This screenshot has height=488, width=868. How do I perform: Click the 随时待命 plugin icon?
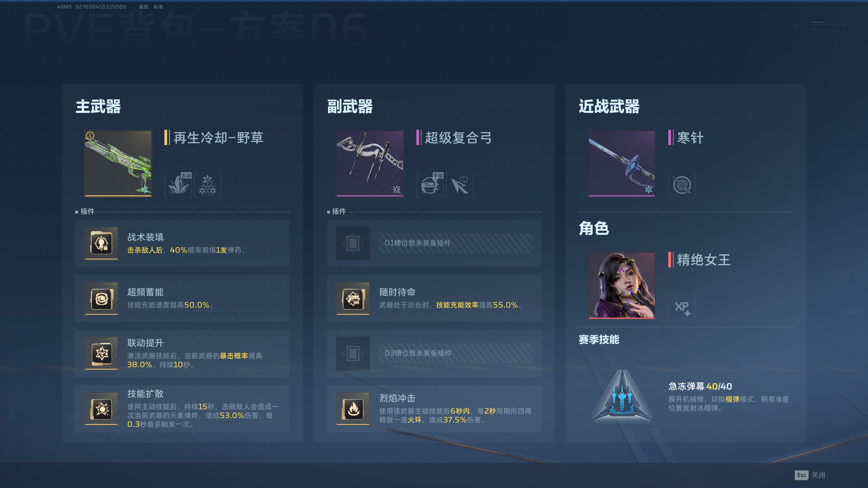click(353, 298)
